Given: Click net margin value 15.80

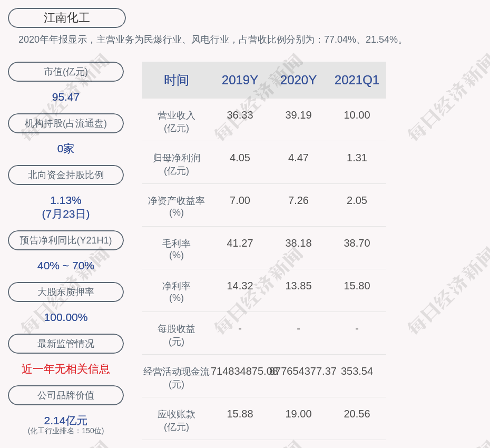Looking at the screenshot, I should [x=357, y=286].
